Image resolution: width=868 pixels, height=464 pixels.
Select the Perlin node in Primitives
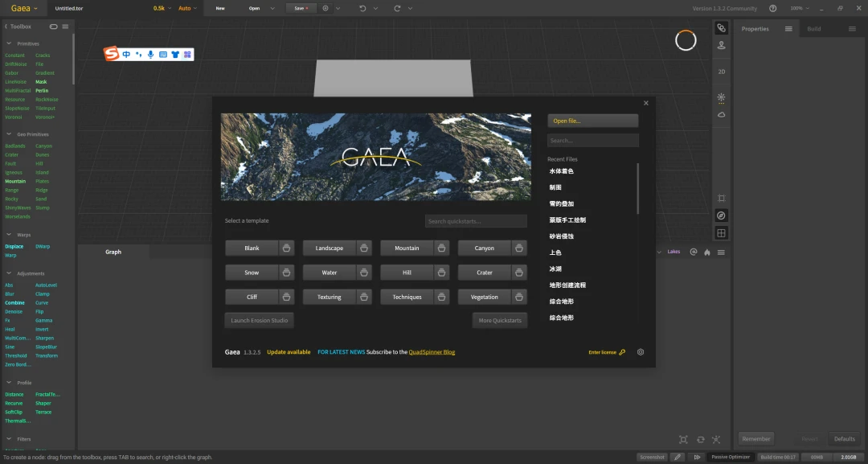(42, 90)
